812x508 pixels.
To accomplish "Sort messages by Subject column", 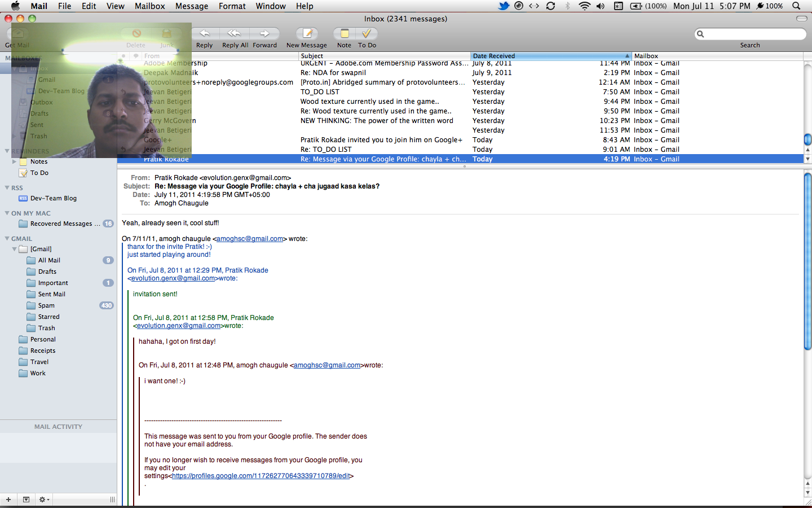I will pyautogui.click(x=385, y=56).
